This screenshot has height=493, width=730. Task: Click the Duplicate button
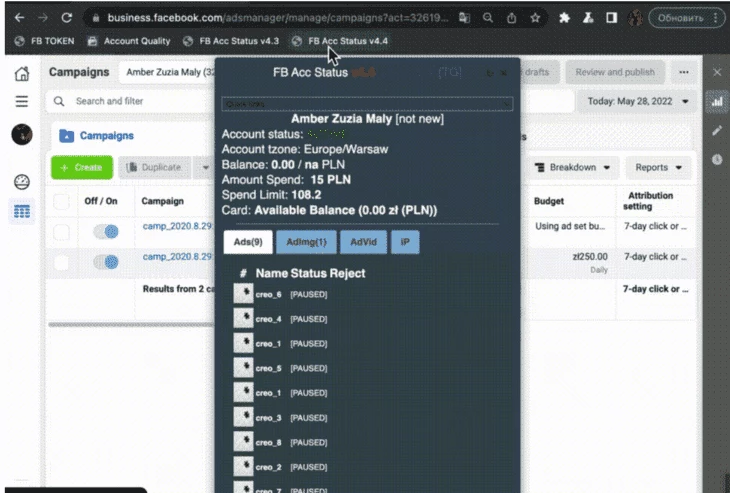point(155,167)
